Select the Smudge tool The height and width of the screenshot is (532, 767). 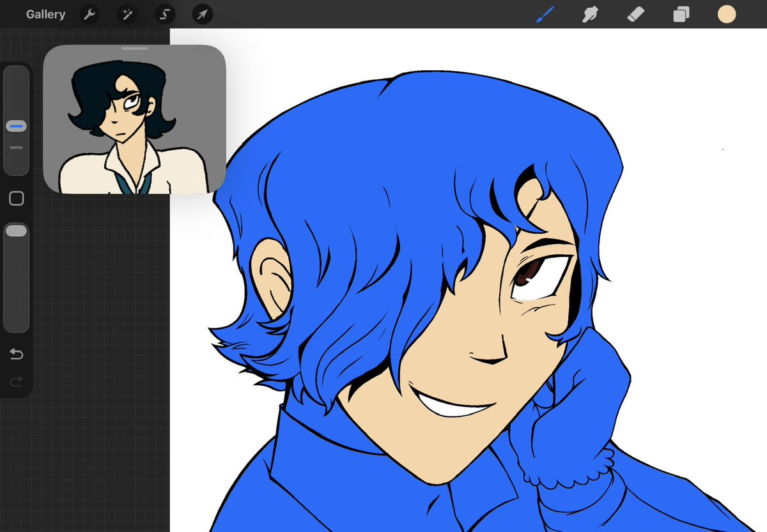[x=591, y=14]
